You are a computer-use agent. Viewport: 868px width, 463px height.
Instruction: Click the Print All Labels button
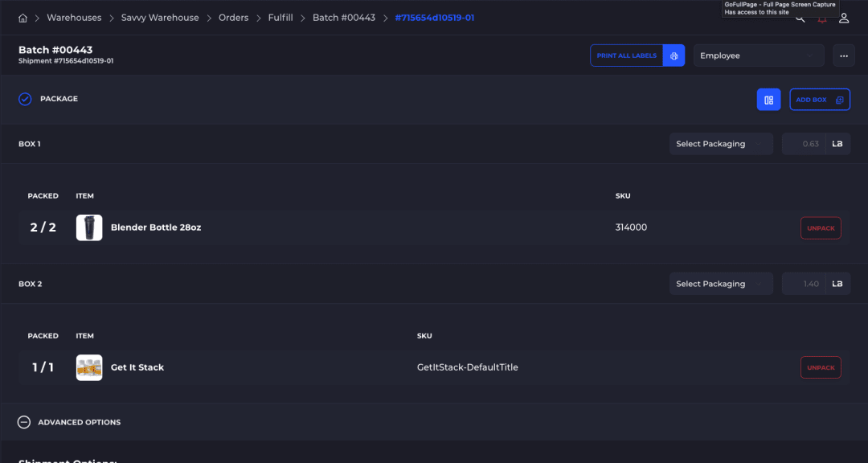(x=627, y=55)
